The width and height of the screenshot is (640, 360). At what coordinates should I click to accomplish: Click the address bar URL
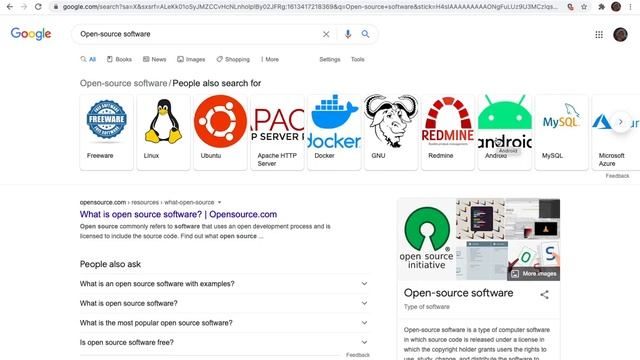310,7
